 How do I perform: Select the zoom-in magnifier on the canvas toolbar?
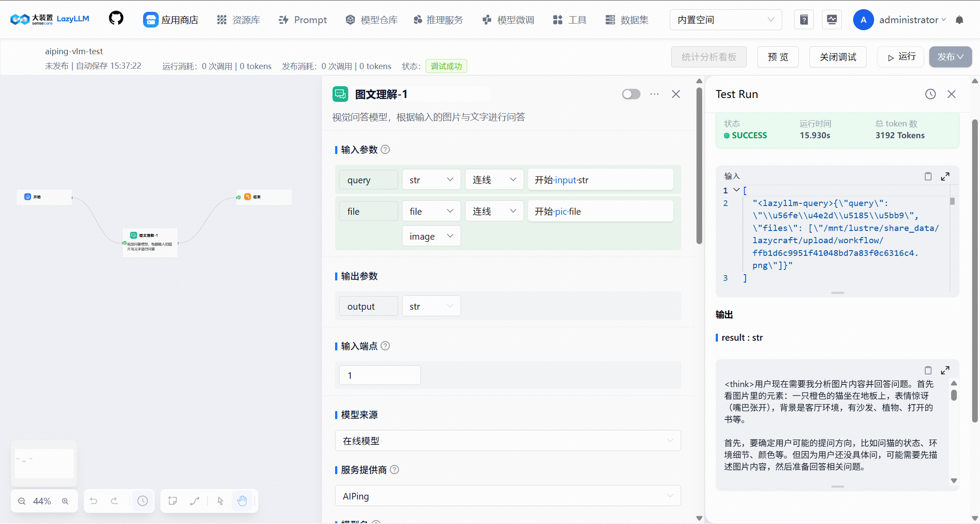(x=66, y=501)
